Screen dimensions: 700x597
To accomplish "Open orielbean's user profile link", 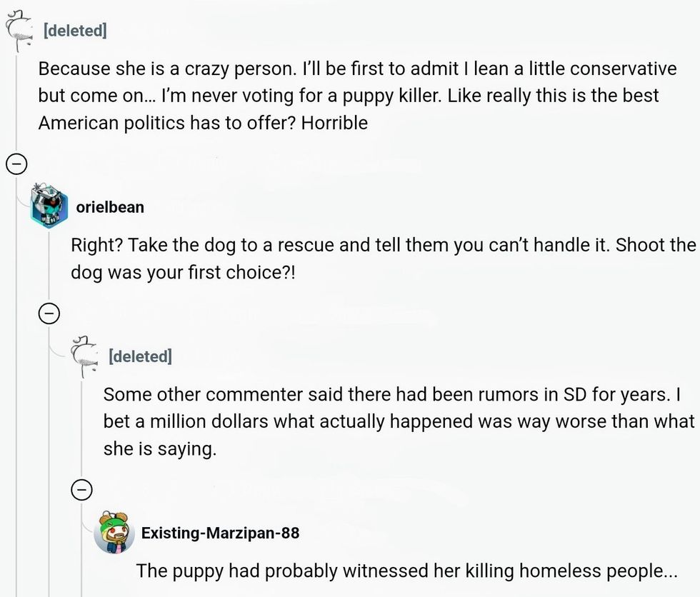I will pyautogui.click(x=110, y=207).
